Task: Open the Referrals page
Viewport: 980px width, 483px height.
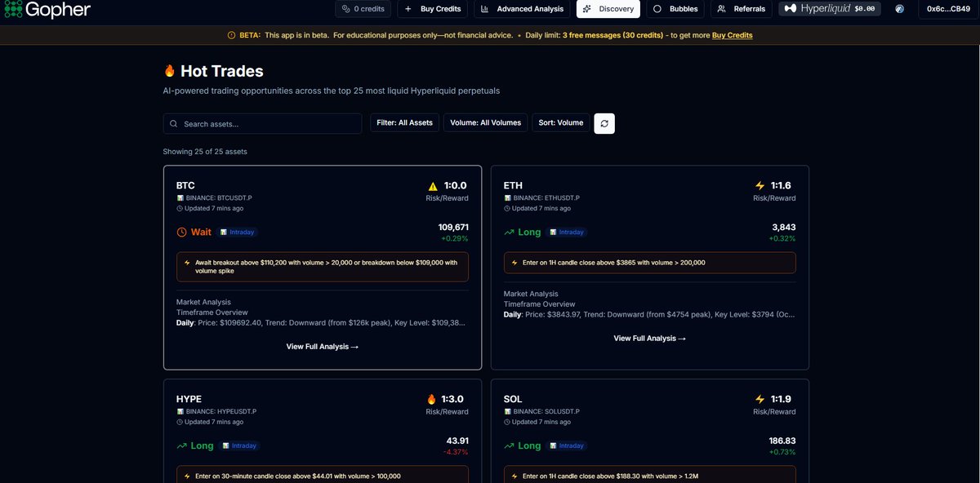Action: pyautogui.click(x=742, y=9)
